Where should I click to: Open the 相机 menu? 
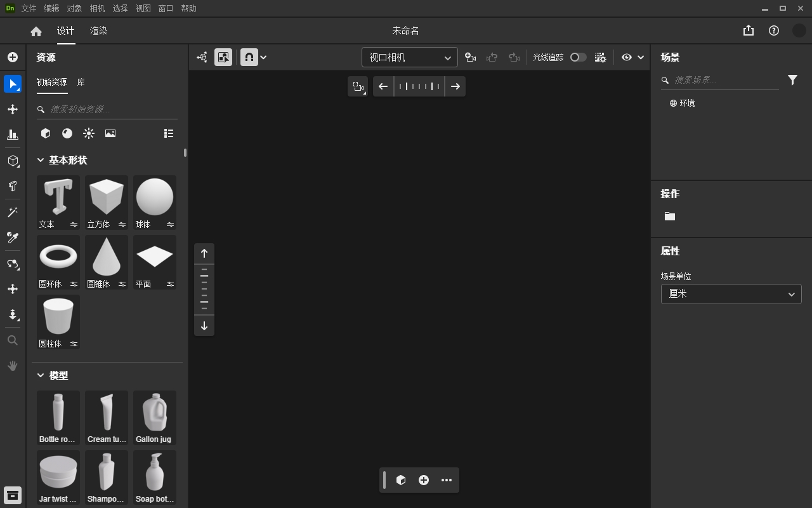(96, 8)
